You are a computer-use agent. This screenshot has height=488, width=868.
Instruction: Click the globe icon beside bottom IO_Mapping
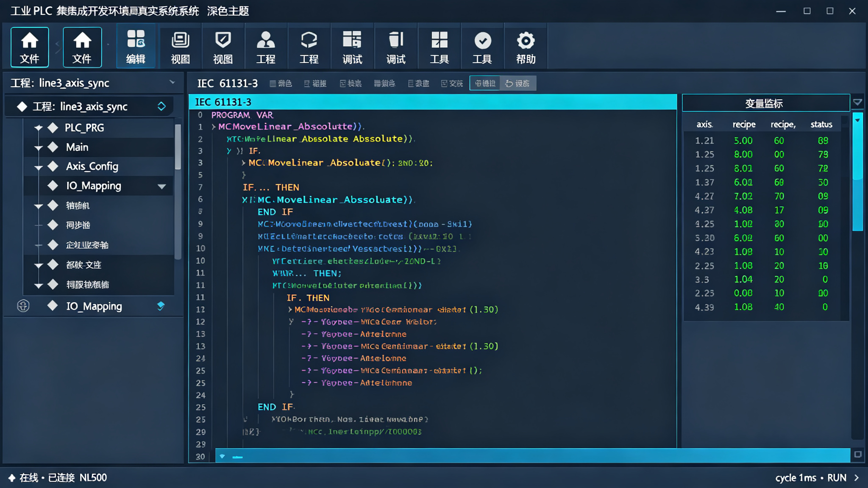pyautogui.click(x=23, y=306)
